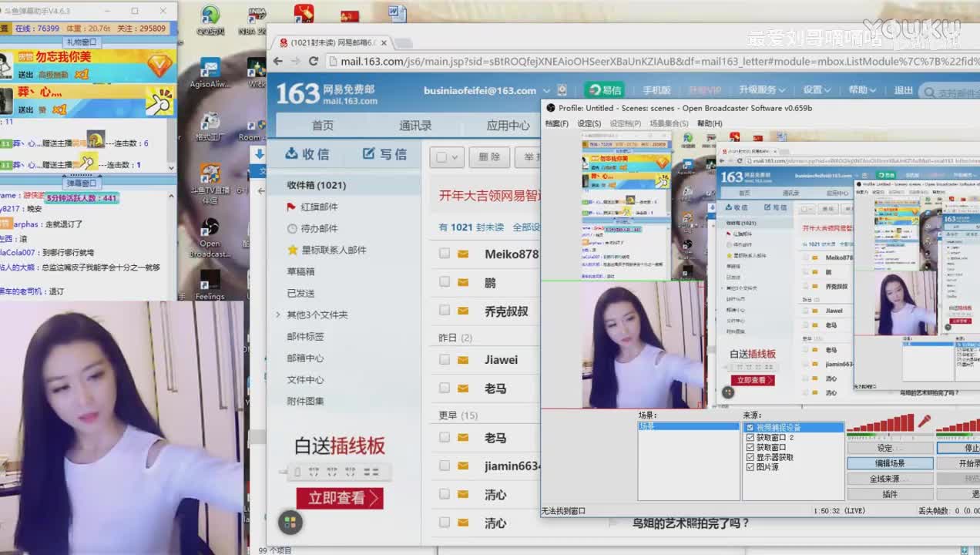The image size is (980, 555).
Task: Open the 设置 dropdown in mail header
Action: point(817,90)
